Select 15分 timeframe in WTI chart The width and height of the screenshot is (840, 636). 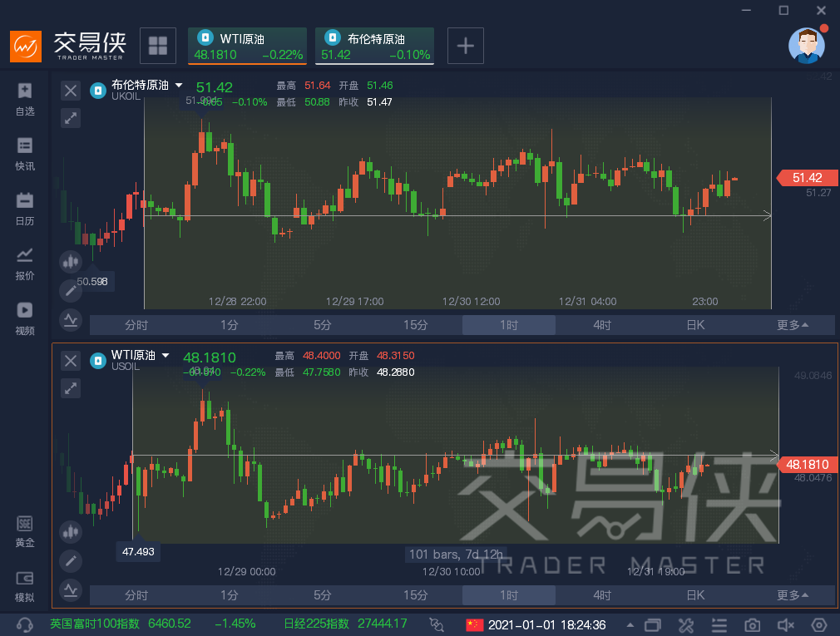(x=416, y=595)
